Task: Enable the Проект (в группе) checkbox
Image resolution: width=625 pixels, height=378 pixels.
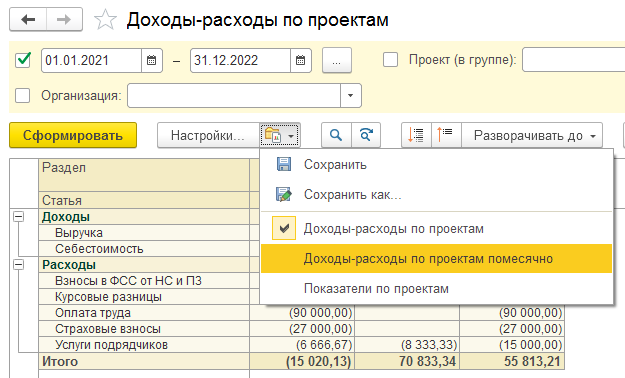Action: click(x=390, y=60)
